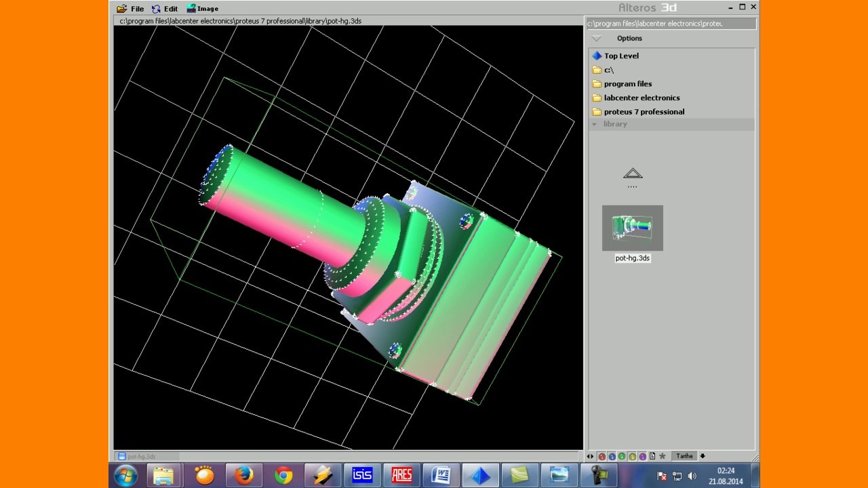
Task: Maximize the Alteros 3d window
Action: [x=743, y=7]
